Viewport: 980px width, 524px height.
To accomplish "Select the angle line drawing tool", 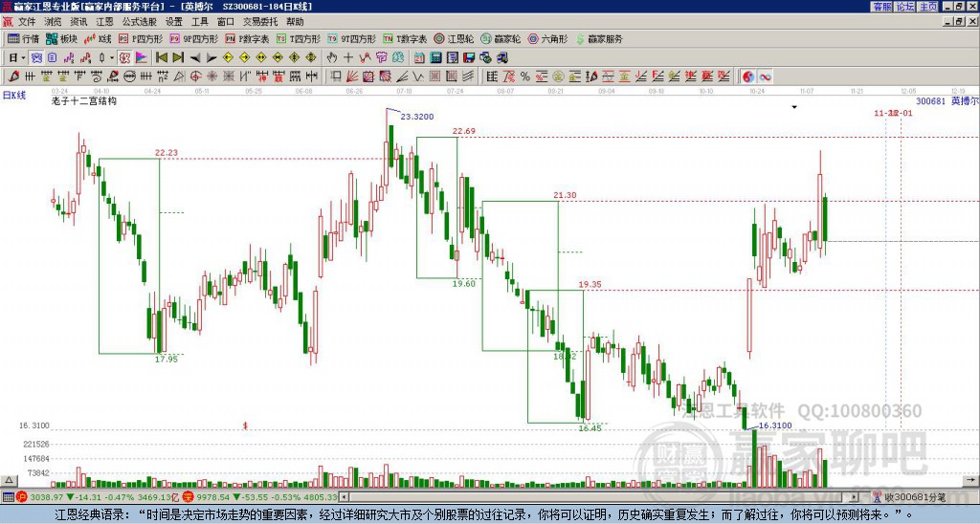I will [402, 76].
